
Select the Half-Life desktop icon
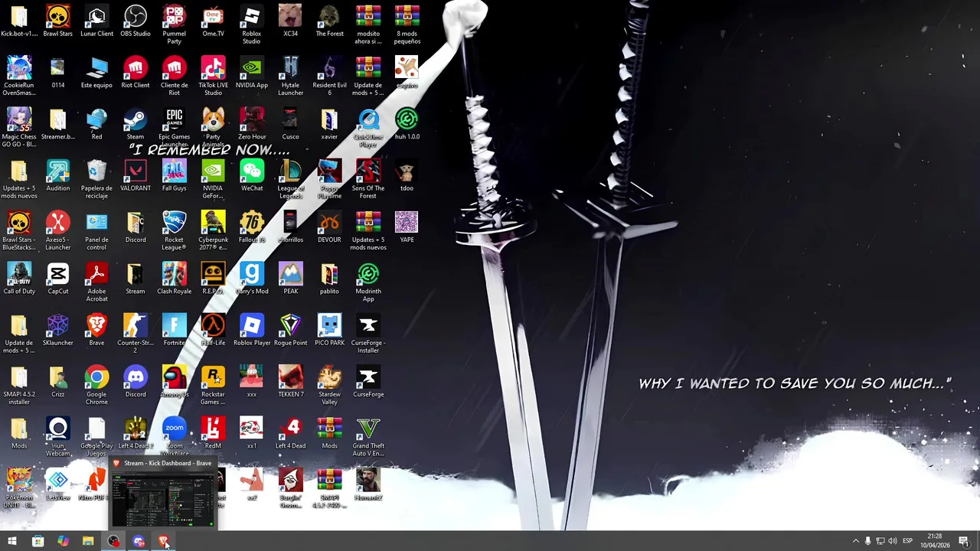213,330
